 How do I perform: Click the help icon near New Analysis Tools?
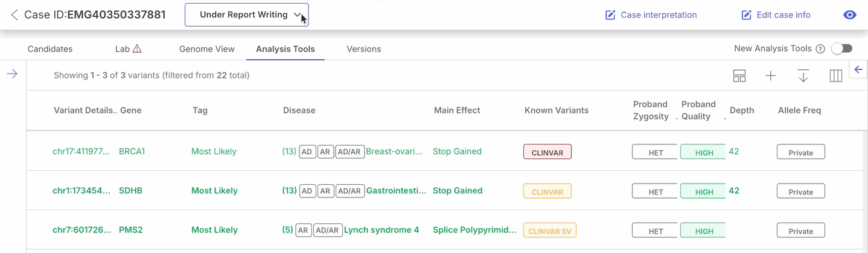click(820, 49)
